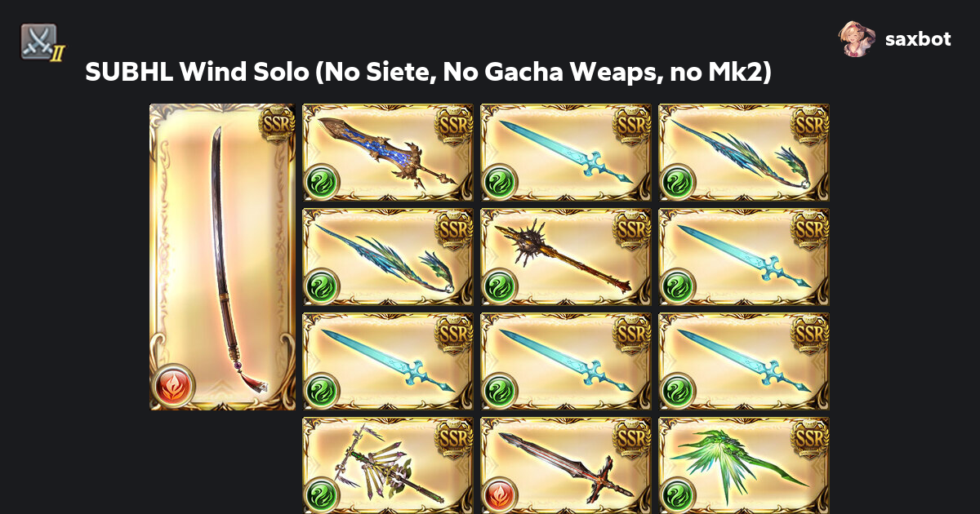Select the feathered bow in the top row
Viewport: 980px width, 514px height.
[744, 153]
